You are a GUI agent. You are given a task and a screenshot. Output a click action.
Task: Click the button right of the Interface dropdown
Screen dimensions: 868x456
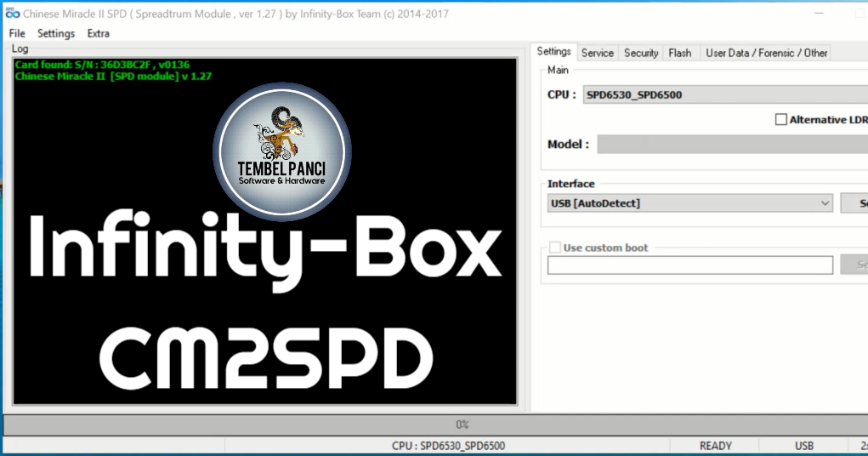854,203
